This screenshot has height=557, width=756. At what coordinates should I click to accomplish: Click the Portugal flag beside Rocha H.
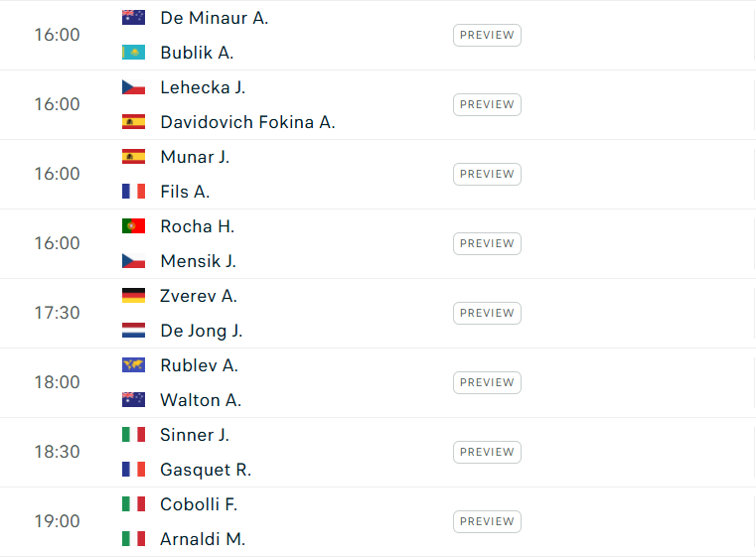tap(133, 226)
